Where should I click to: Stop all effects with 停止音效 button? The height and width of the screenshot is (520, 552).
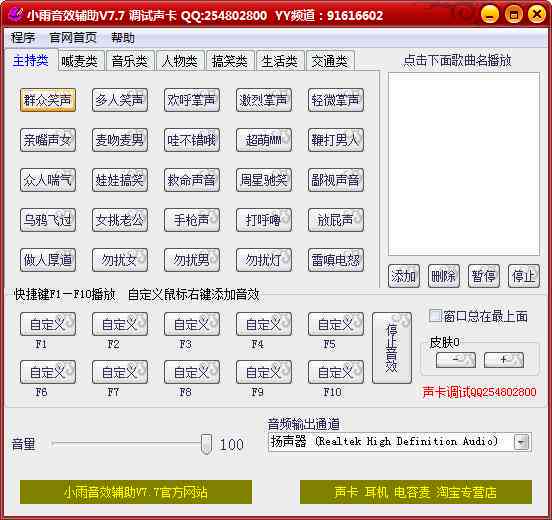392,348
